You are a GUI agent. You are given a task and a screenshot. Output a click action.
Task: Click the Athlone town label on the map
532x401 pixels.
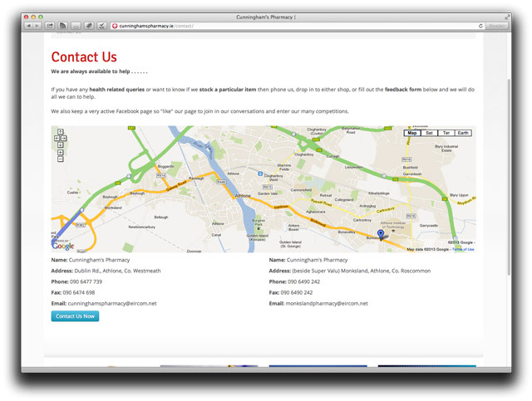pyautogui.click(x=243, y=196)
